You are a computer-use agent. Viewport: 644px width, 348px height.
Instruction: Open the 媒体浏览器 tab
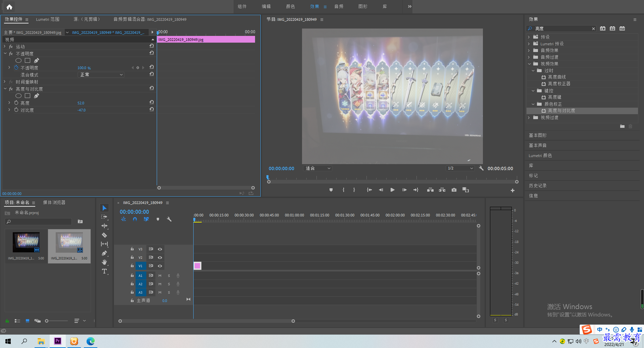54,203
